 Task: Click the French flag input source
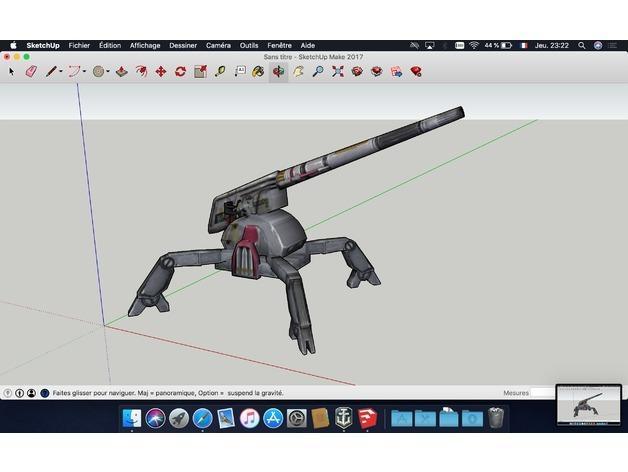(523, 45)
